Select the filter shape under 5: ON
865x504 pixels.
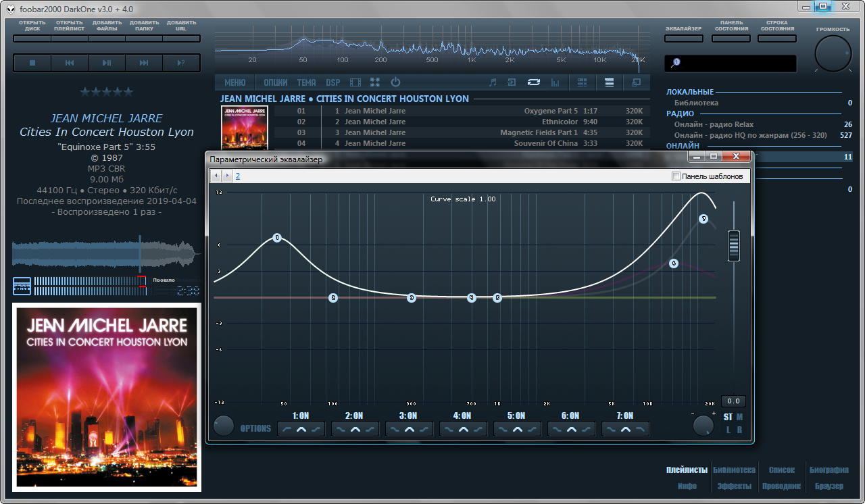click(x=518, y=429)
